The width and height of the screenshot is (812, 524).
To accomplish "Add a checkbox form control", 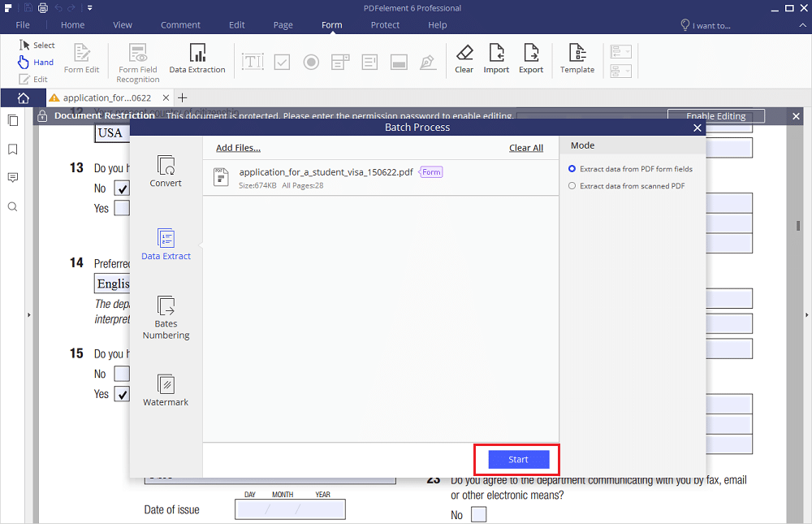I will [x=282, y=63].
